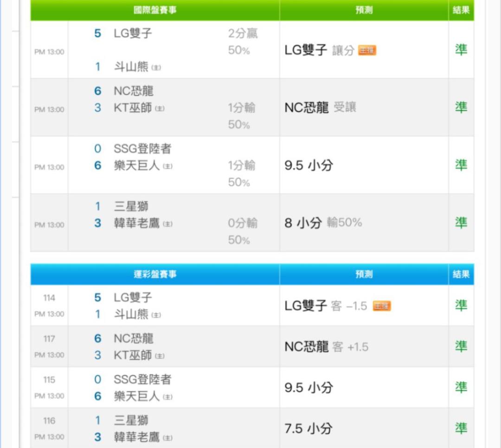Click home marker beside 樂天巨人 in 國際盤賽事 table

pyautogui.click(x=167, y=166)
